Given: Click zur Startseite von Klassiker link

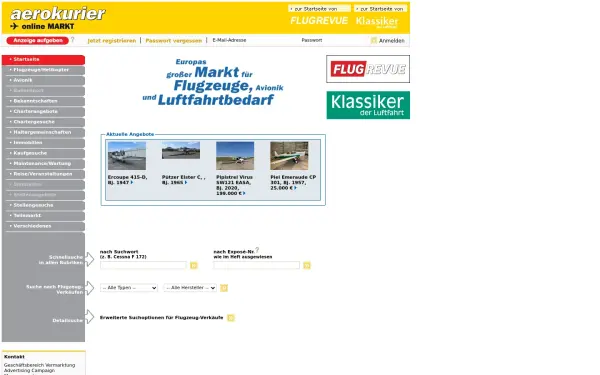Looking at the screenshot, I should coord(380,8).
